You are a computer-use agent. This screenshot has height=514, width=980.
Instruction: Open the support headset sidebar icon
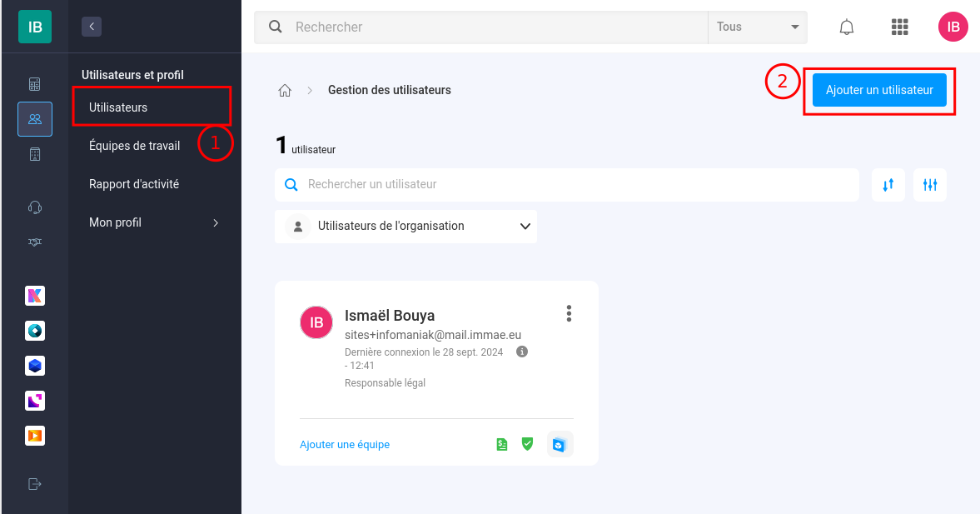pyautogui.click(x=35, y=207)
